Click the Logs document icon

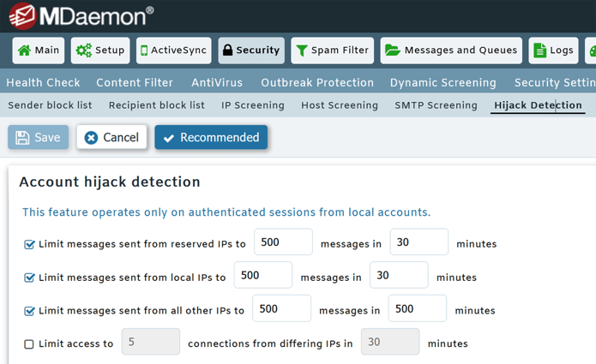click(539, 50)
